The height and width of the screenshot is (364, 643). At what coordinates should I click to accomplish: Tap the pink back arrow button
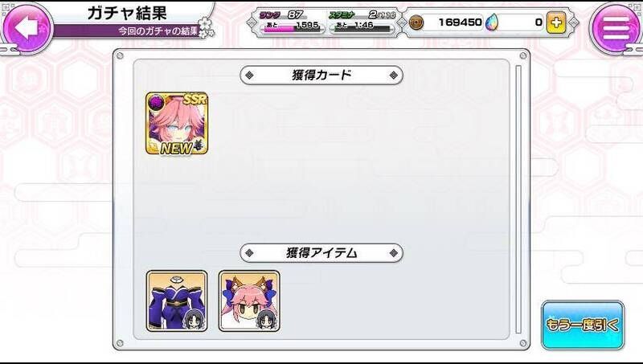[x=27, y=27]
